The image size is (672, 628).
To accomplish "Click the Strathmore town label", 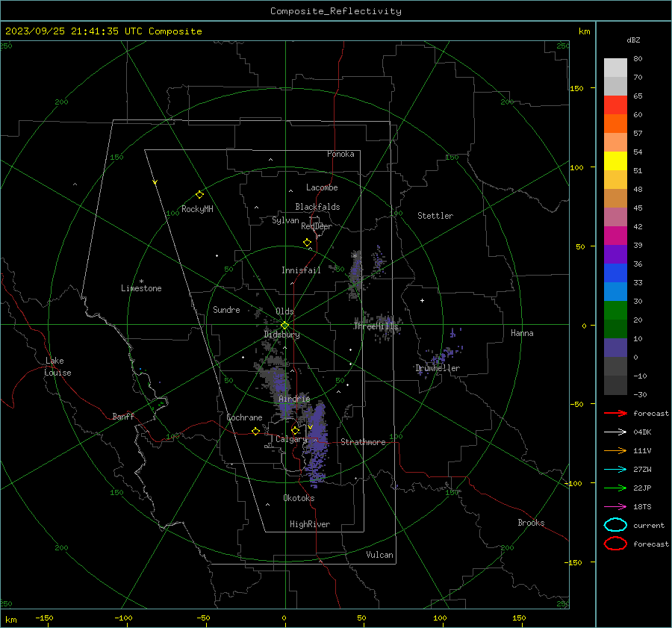I will point(363,442).
